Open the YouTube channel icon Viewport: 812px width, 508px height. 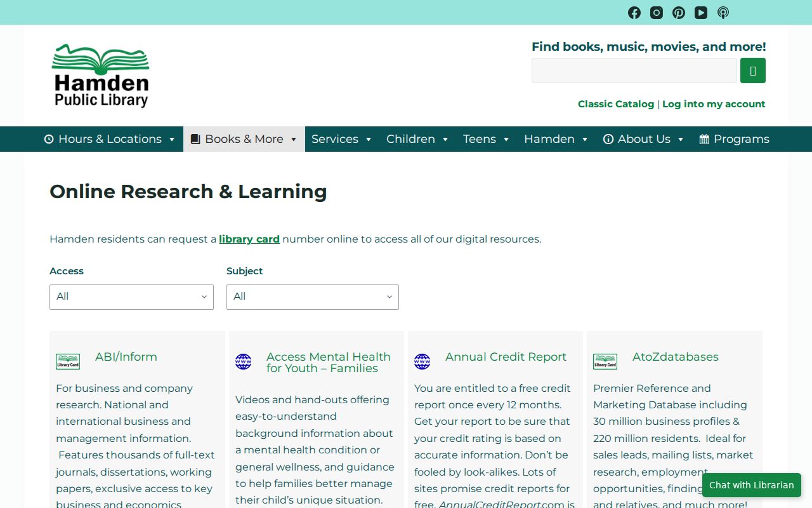click(701, 13)
